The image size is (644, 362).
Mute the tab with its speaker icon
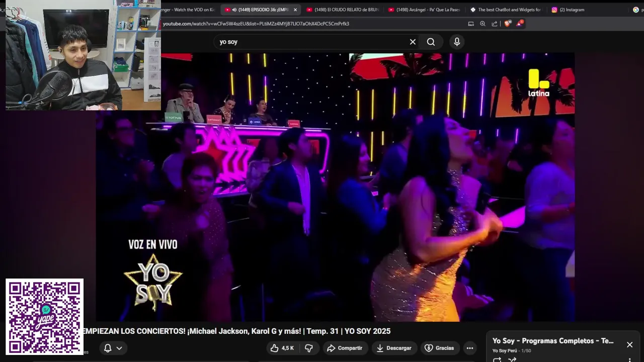(234, 10)
